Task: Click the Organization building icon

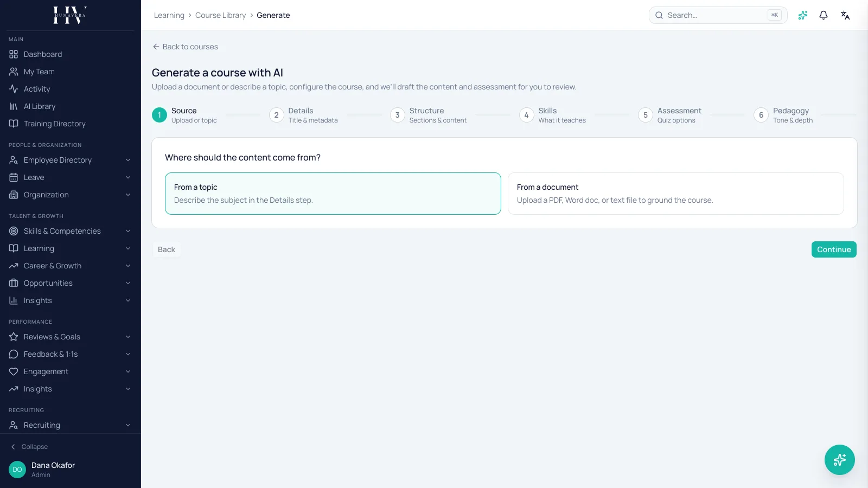Action: (14, 195)
